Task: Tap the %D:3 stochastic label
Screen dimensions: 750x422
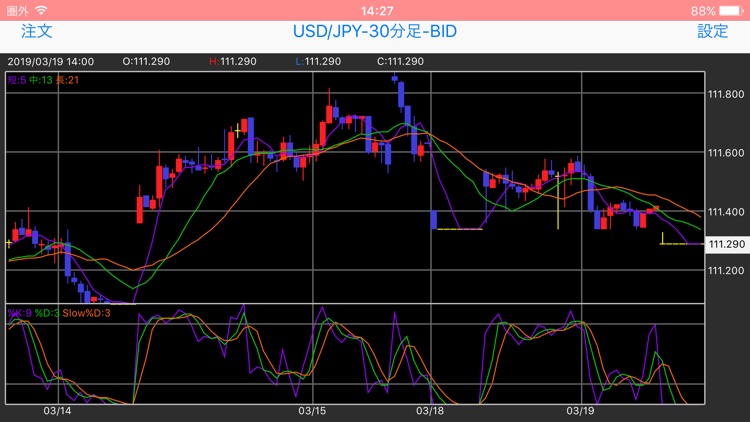Action: pyautogui.click(x=47, y=313)
